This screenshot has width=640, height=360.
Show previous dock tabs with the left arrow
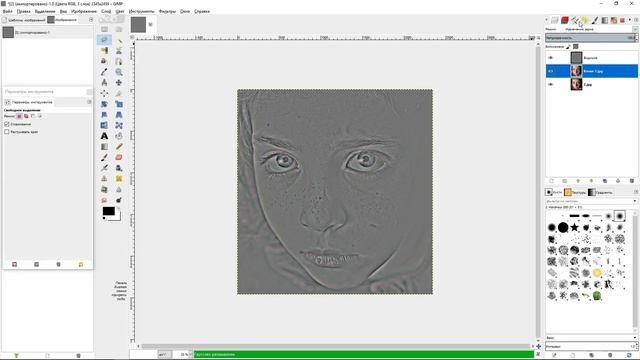point(547,20)
